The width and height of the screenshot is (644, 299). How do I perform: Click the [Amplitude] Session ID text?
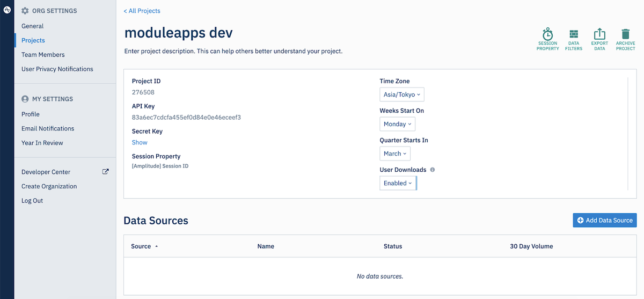click(x=160, y=166)
